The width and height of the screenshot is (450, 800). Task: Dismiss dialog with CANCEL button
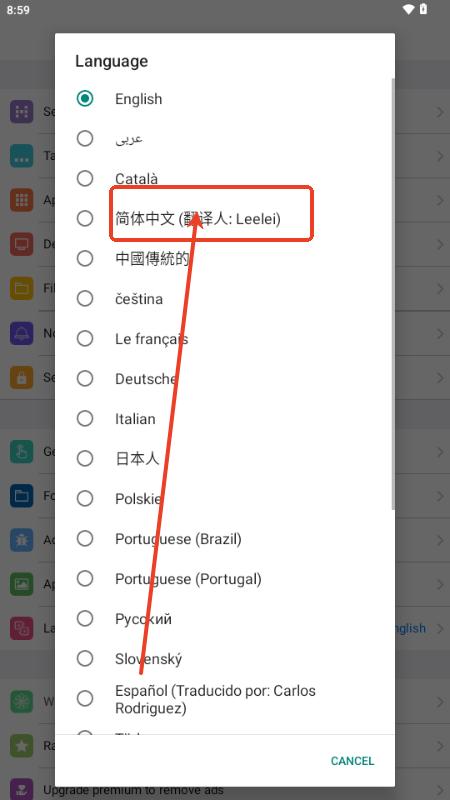352,761
